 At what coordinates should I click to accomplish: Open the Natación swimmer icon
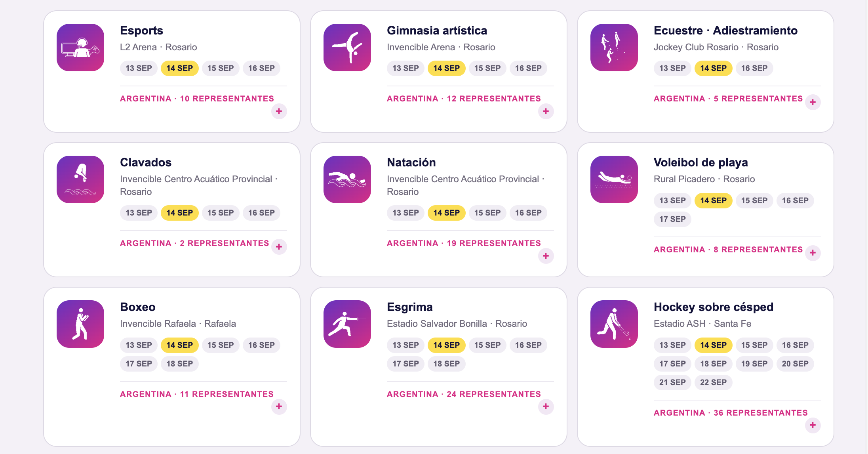(347, 179)
